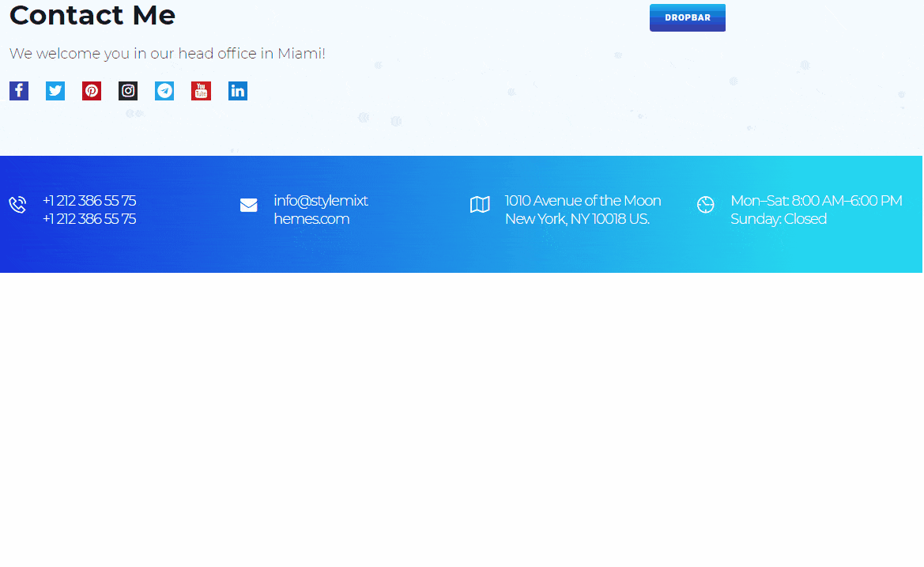Open the YouTube social icon
924x567 pixels.
click(201, 91)
